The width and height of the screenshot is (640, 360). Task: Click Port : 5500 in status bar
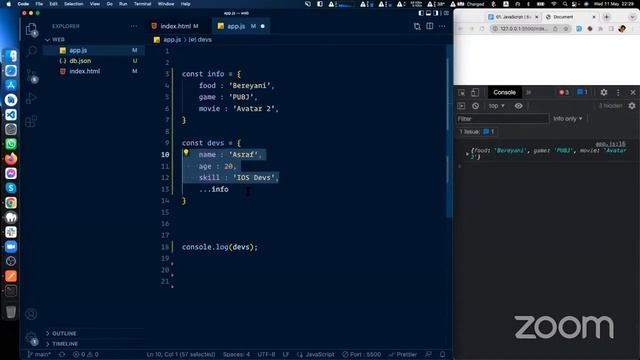pyautogui.click(x=362, y=354)
